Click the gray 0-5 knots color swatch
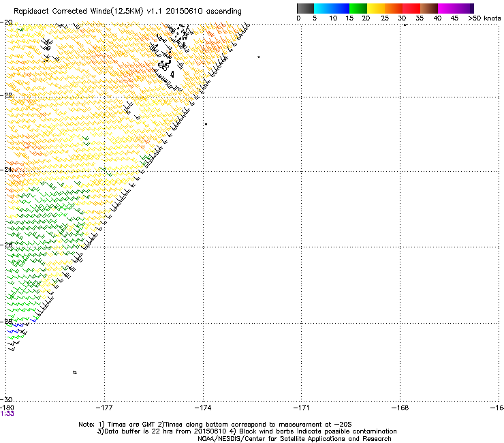 305,8
